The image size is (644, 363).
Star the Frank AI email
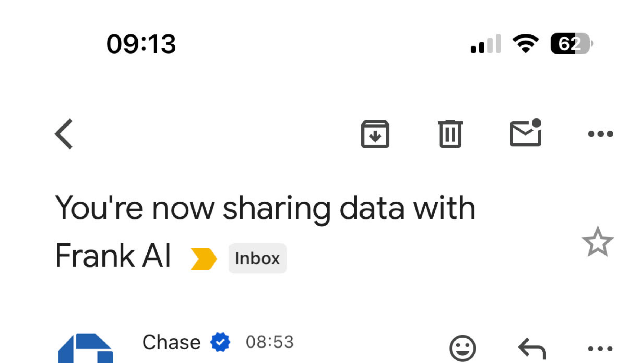pos(598,242)
